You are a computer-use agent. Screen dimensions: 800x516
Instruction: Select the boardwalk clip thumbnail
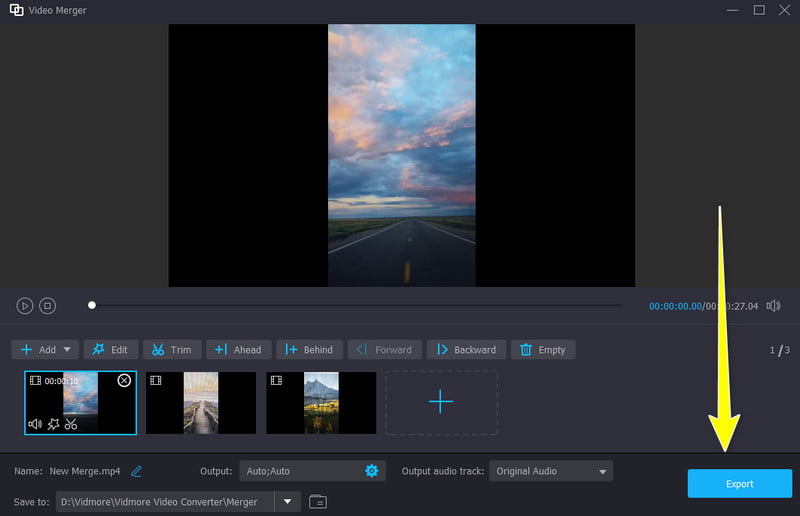[201, 403]
